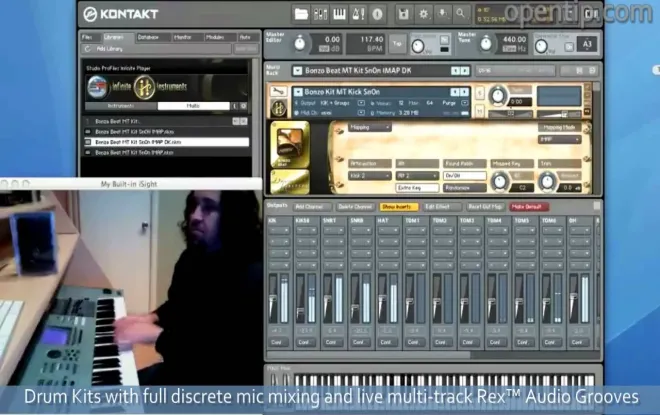
Task: Open the save floppy disk menu
Action: (x=404, y=14)
